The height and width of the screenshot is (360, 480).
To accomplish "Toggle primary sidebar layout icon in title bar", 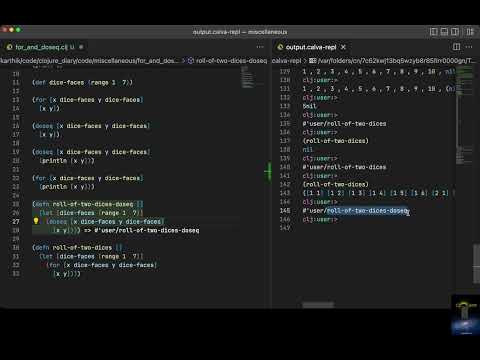I will point(434,32).
